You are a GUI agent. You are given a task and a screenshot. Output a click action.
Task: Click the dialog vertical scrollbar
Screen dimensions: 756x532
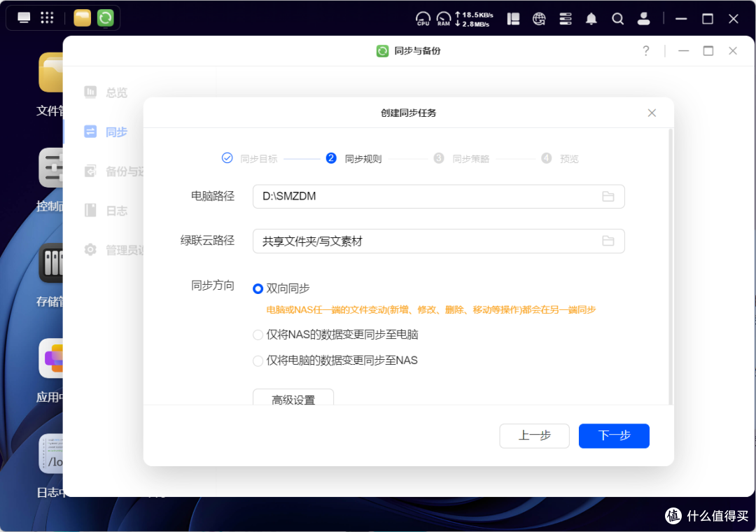670,266
